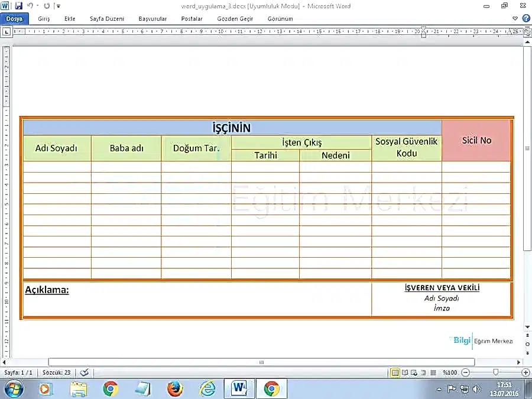The width and height of the screenshot is (532, 399).
Task: Open the Dosya tab
Action: pos(14,18)
